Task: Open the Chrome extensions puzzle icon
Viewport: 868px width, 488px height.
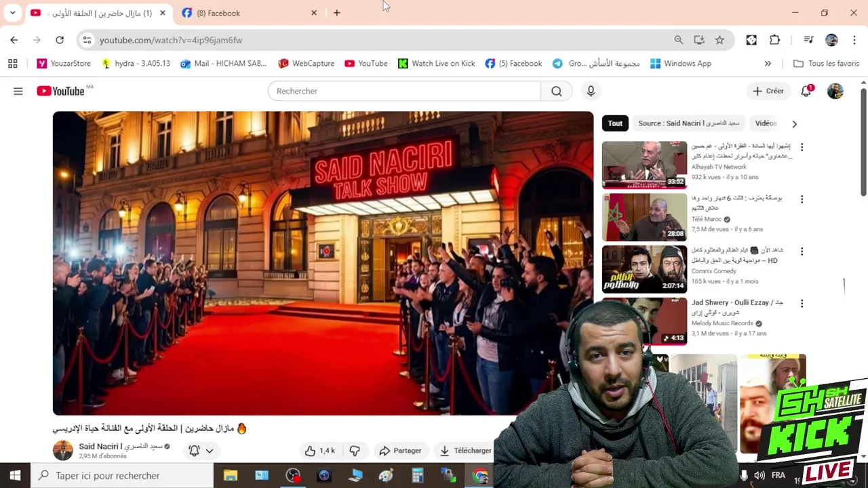Action: click(x=774, y=40)
